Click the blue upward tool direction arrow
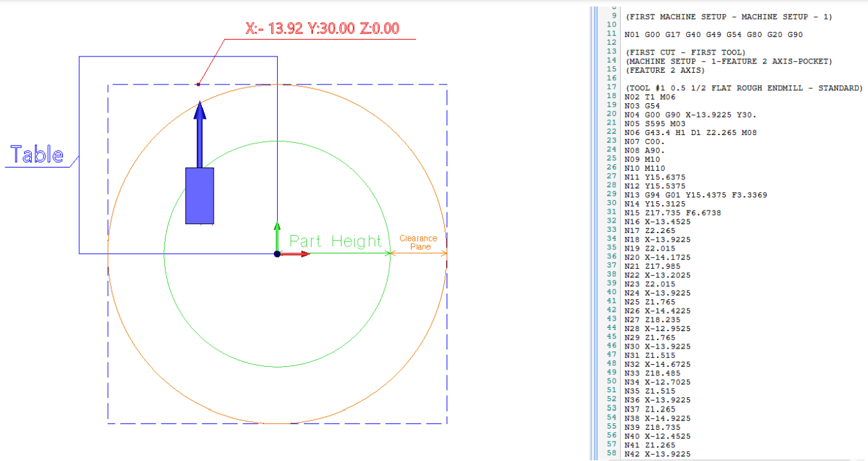 click(200, 134)
